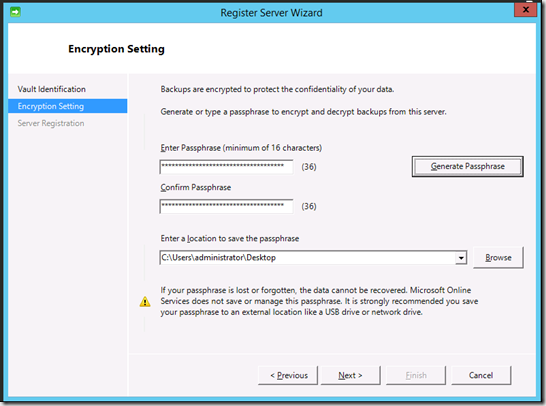Close the Register Server Wizard window
546x406 pixels.
(525, 10)
